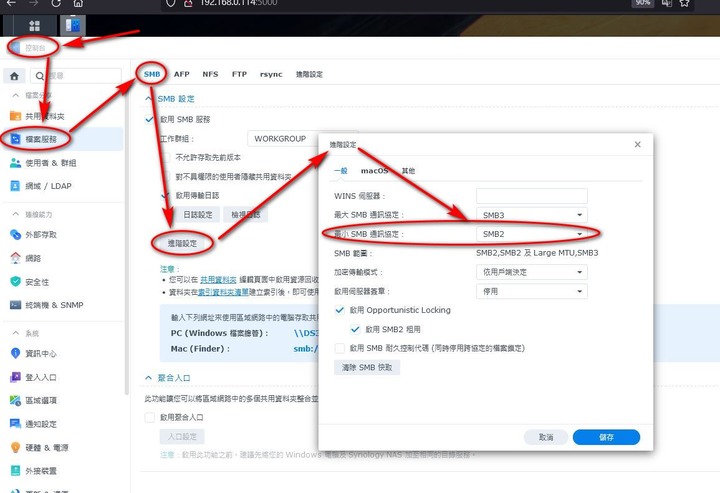
Task: Open 共用資料夾 link in note
Action: [x=218, y=280]
